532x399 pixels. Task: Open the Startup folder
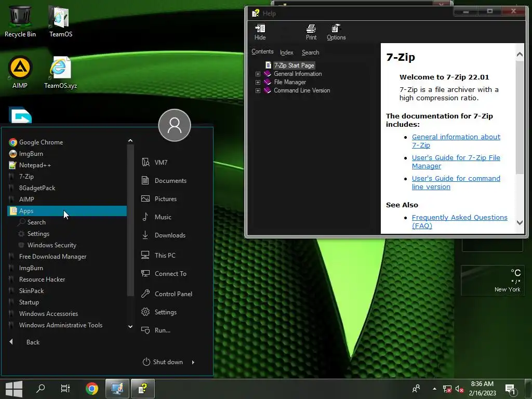pyautogui.click(x=67, y=302)
